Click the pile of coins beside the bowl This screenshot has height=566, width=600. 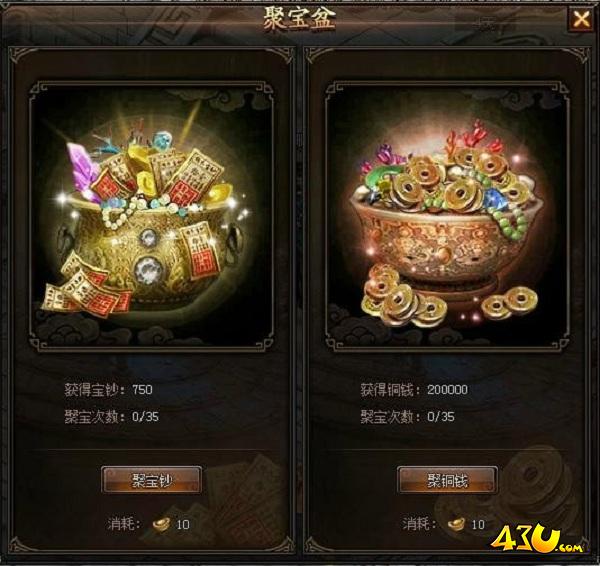(404, 295)
